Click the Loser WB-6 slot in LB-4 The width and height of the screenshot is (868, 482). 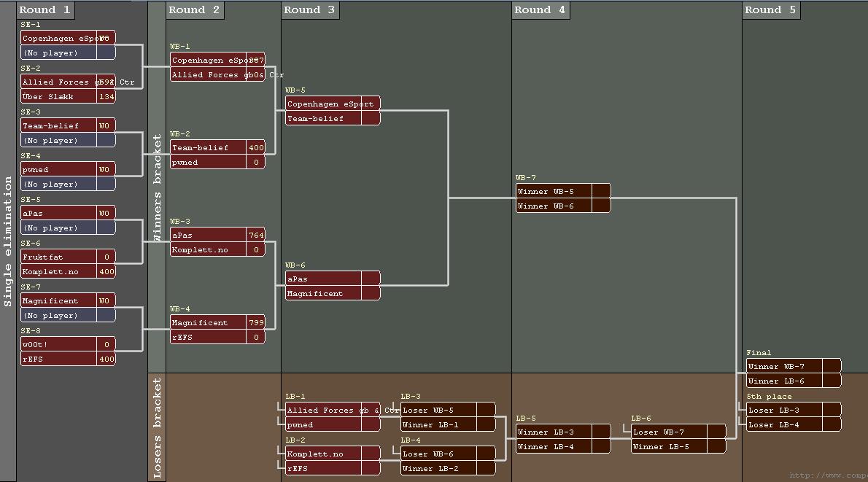point(448,454)
